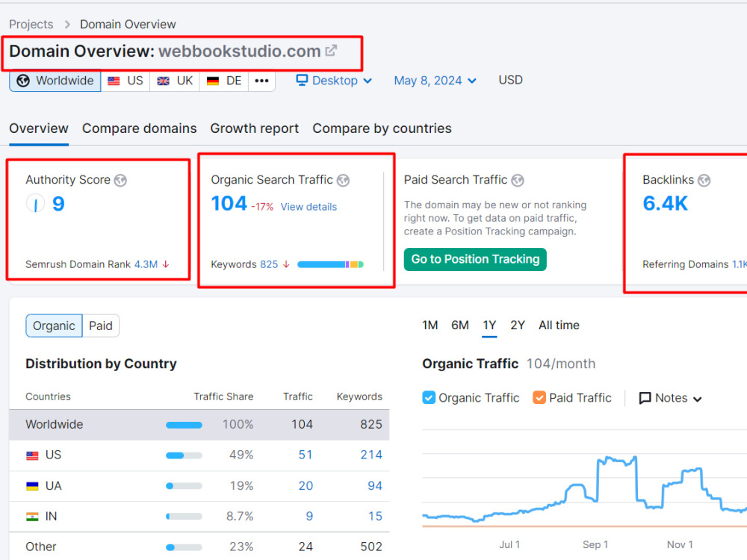747x560 pixels.
Task: Click UA 19% traffic share bar
Action: tap(184, 486)
